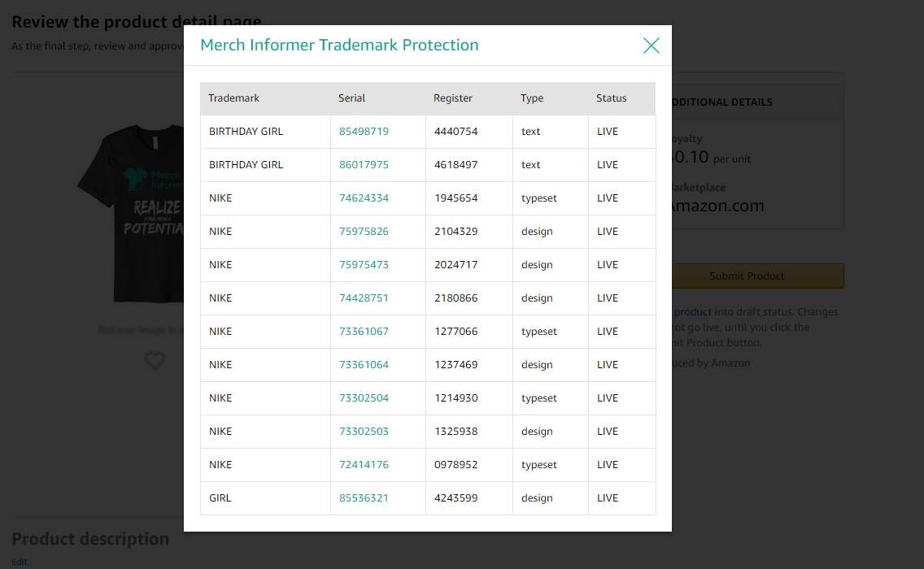
Task: Click the black t-shirt product thumbnail
Action: 131,212
